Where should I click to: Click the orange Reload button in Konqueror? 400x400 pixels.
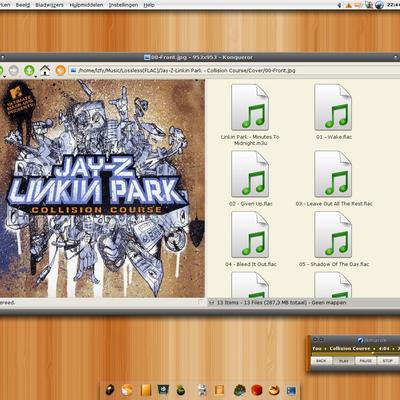(60, 70)
